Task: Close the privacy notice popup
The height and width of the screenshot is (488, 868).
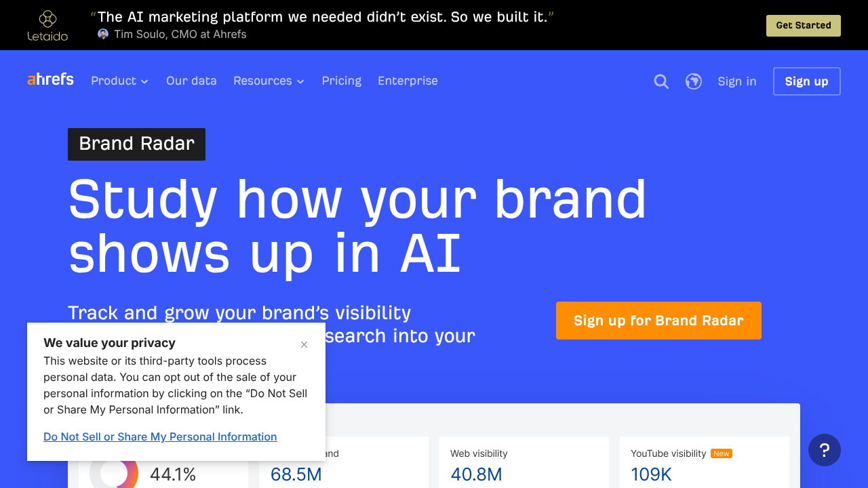Action: 304,344
